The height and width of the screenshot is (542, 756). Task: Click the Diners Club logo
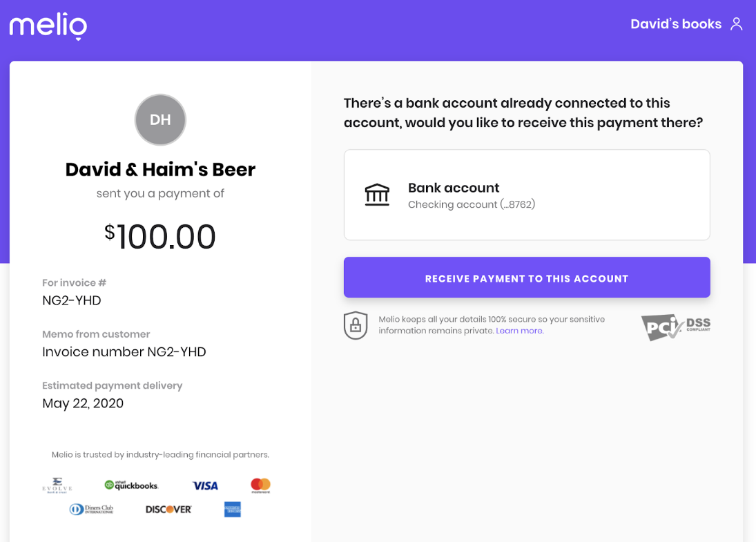tap(92, 510)
